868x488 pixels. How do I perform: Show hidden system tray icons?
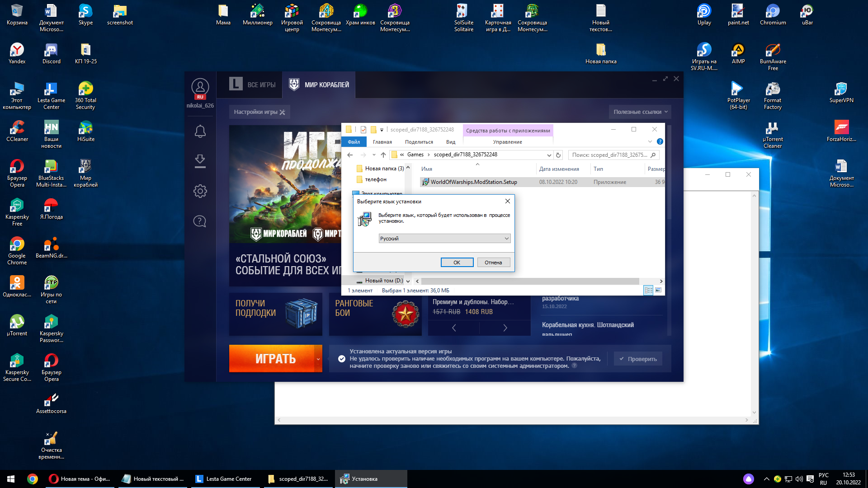766,479
